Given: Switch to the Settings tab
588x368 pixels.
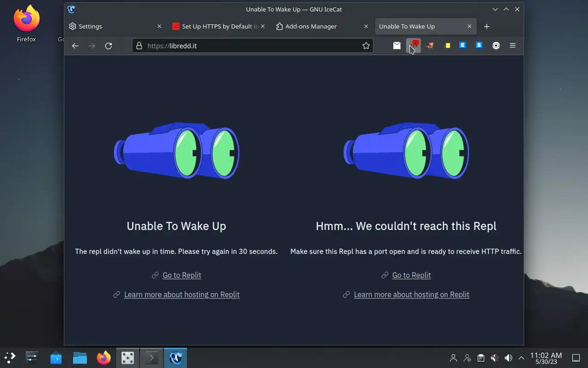Looking at the screenshot, I should 115,26.
